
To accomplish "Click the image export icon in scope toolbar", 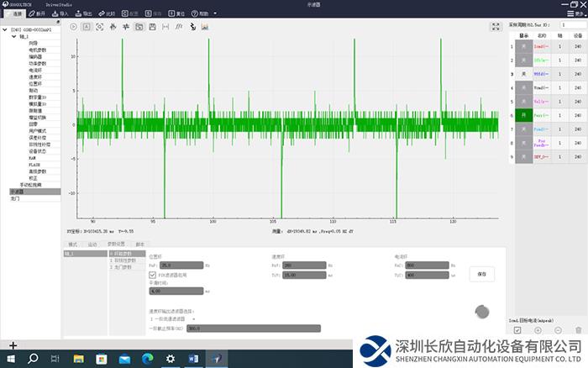I will pos(204,27).
